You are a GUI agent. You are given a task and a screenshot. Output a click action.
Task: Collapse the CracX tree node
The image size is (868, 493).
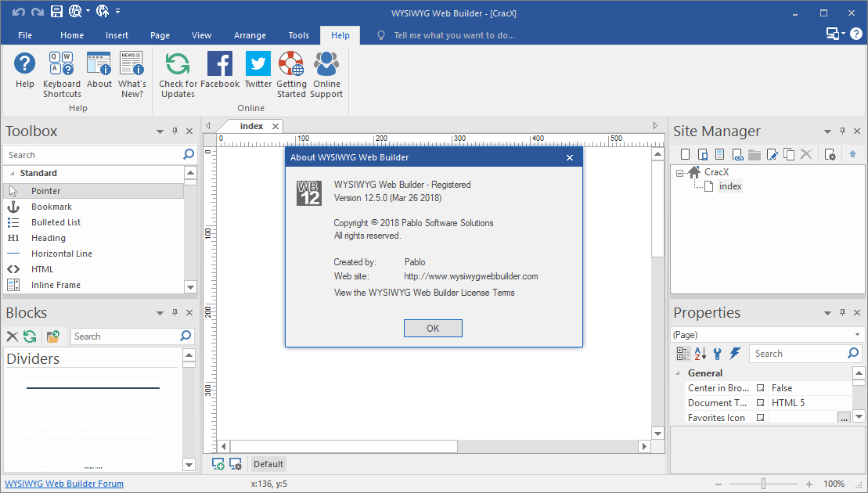click(680, 173)
